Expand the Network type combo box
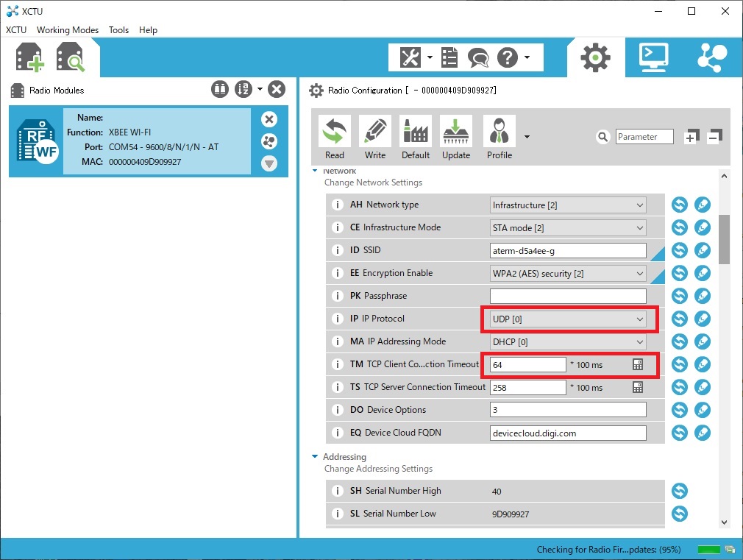Screen dimensions: 743x560 [x=568, y=205]
